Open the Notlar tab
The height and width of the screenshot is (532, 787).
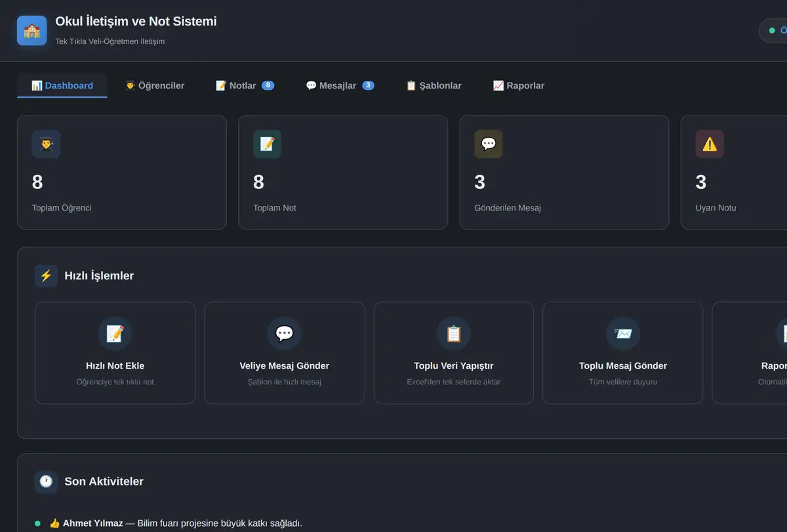click(x=245, y=85)
